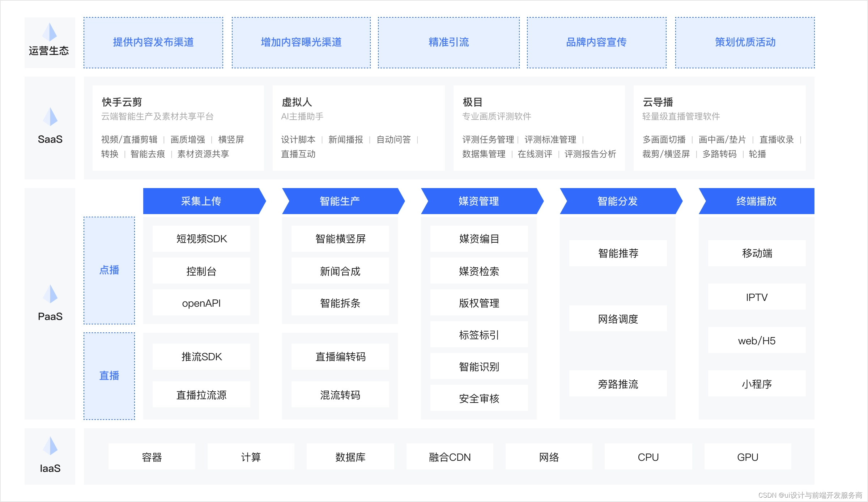Open the 快手云剪 product card
Image resolution: width=868 pixels, height=502 pixels.
tap(178, 128)
